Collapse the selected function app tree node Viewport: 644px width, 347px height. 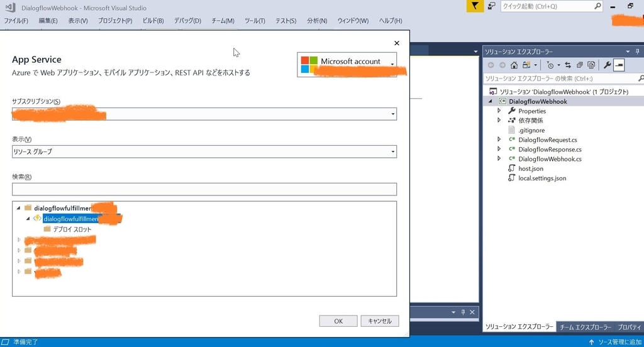(x=28, y=219)
